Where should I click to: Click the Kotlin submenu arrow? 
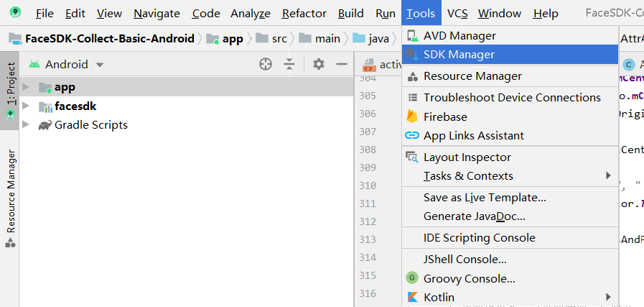tap(608, 297)
